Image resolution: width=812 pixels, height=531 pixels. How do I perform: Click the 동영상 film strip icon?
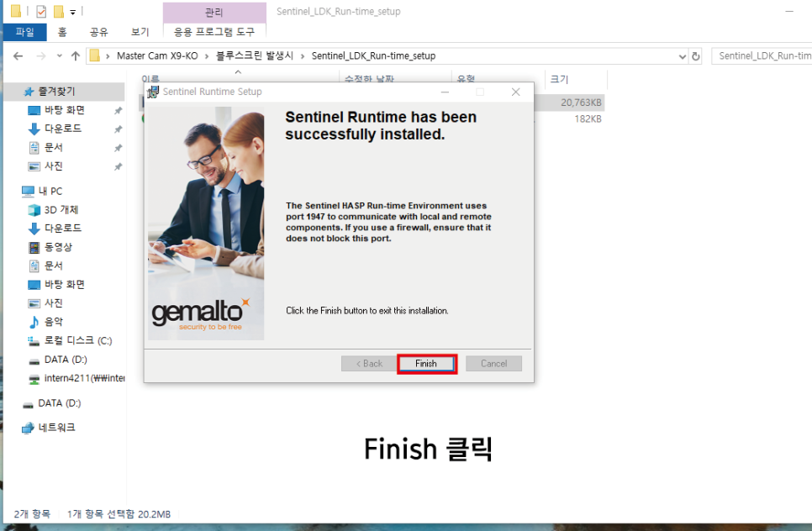[x=34, y=247]
